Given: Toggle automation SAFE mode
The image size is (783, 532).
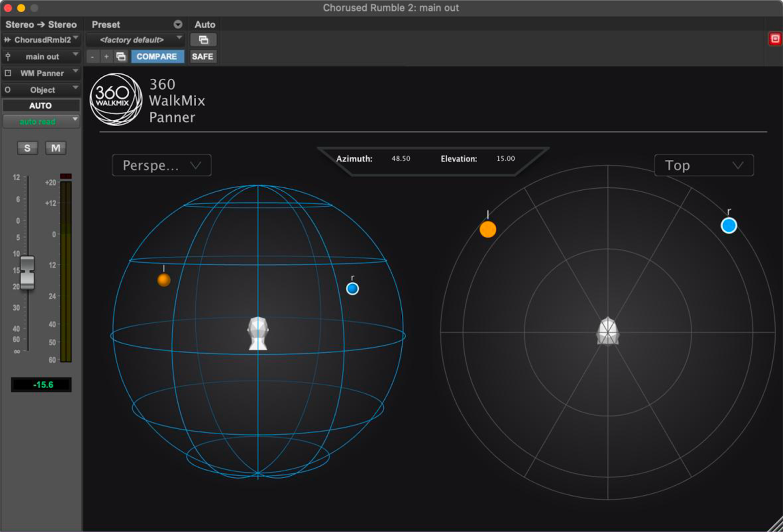Looking at the screenshot, I should [x=202, y=57].
